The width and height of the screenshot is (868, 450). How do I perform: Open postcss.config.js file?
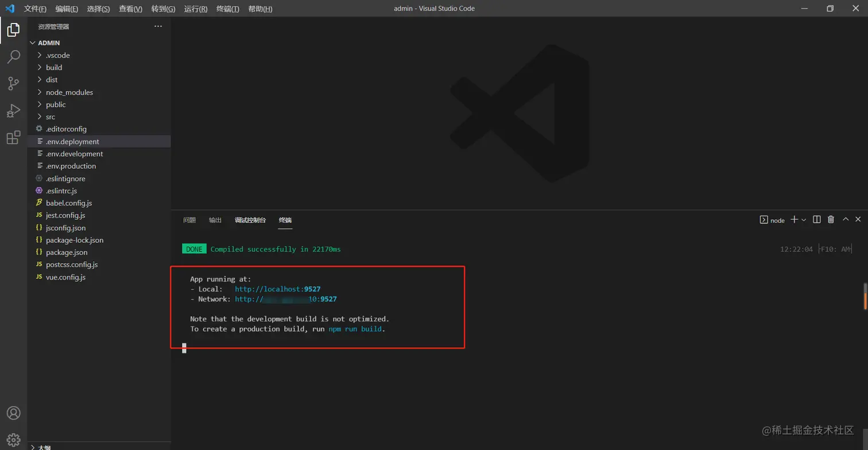pyautogui.click(x=99, y=265)
